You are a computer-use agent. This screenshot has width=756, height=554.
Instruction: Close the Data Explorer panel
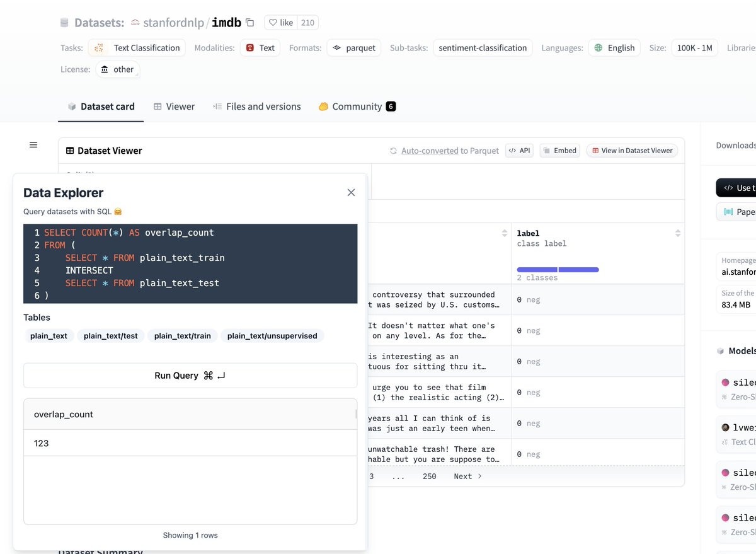click(x=351, y=192)
